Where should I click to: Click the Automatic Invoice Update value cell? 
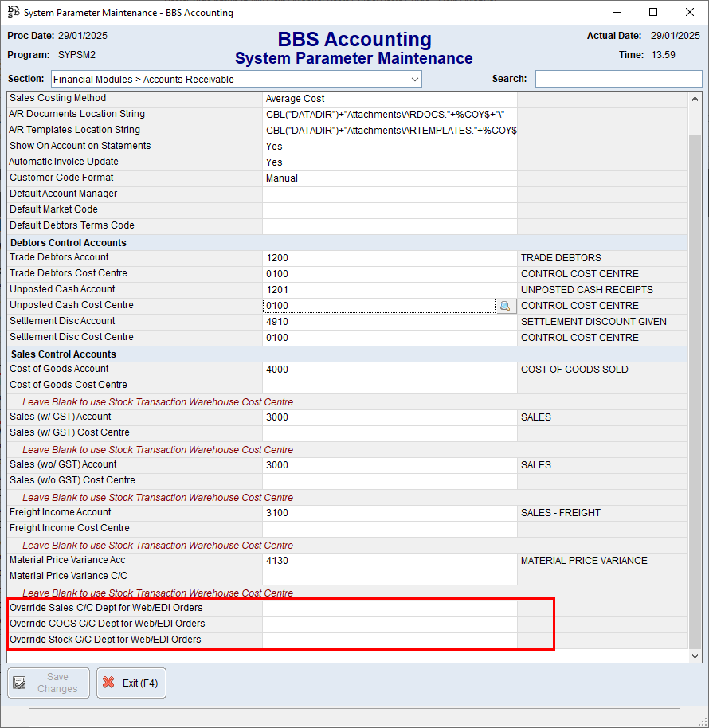point(389,162)
